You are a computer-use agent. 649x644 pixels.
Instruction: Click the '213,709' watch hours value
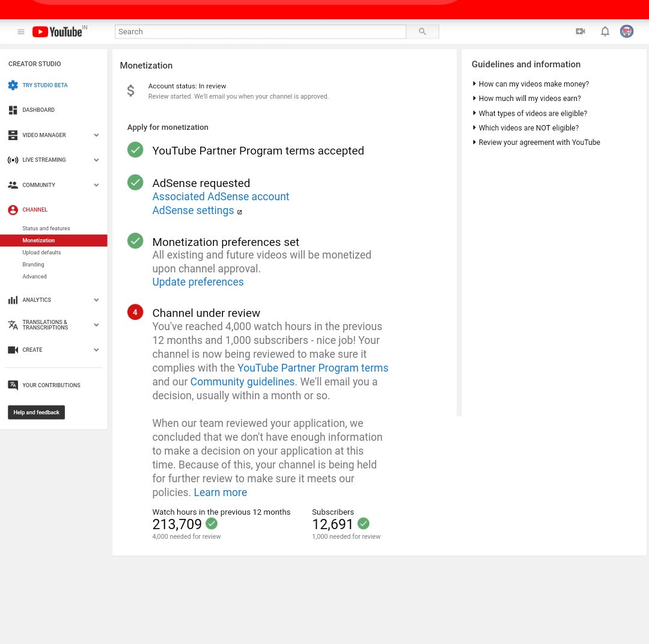tap(177, 524)
